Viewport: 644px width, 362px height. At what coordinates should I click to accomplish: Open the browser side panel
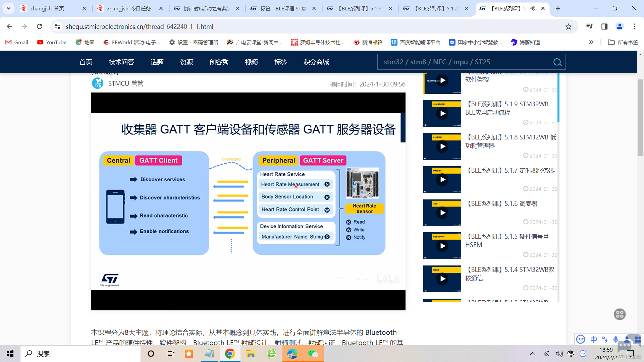point(604,26)
